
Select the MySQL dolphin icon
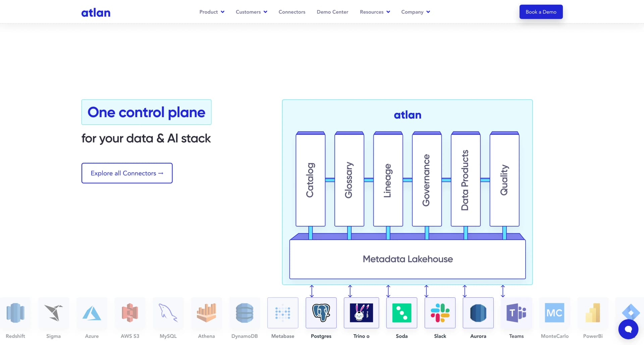tap(168, 313)
